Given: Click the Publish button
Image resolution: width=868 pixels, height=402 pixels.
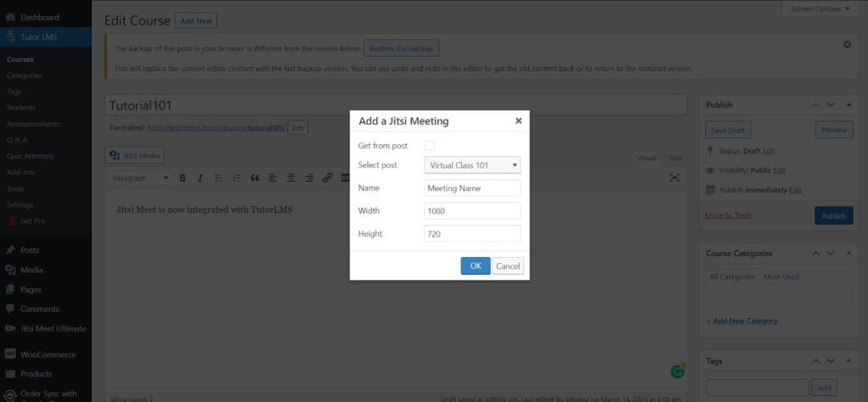Looking at the screenshot, I should [x=833, y=215].
